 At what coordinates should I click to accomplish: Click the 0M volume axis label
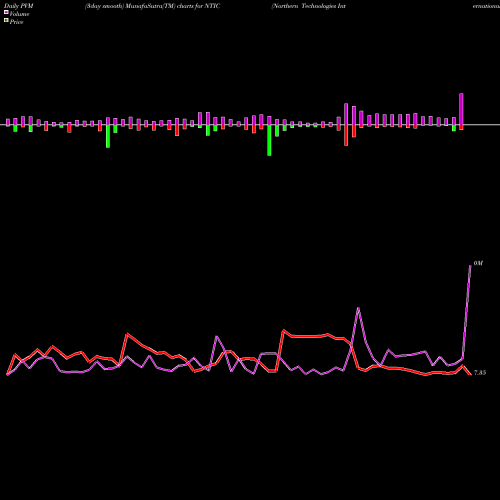[x=478, y=263]
